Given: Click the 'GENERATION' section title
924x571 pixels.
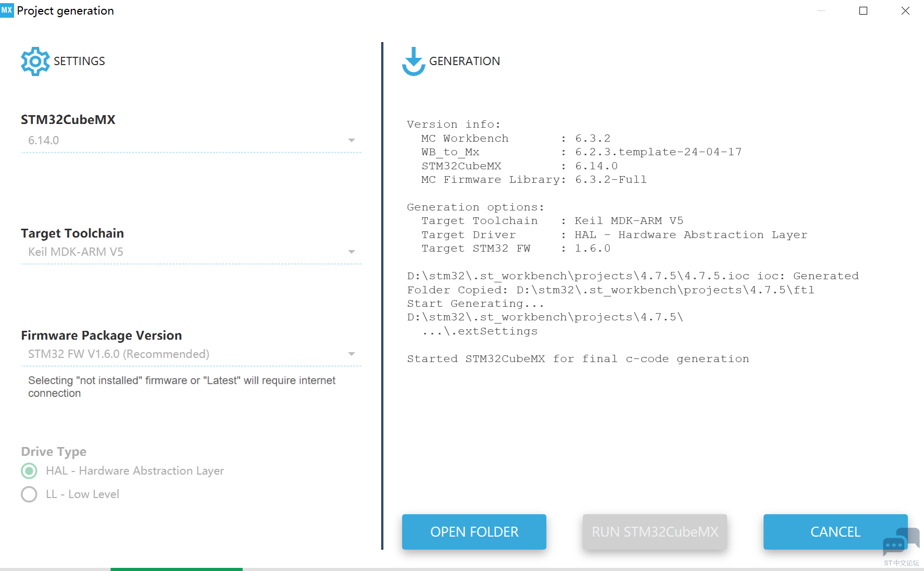Looking at the screenshot, I should pos(465,61).
